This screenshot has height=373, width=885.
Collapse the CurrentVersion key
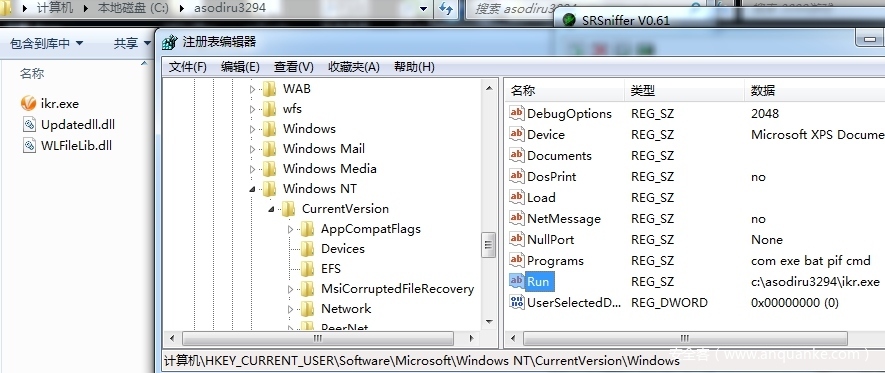271,209
